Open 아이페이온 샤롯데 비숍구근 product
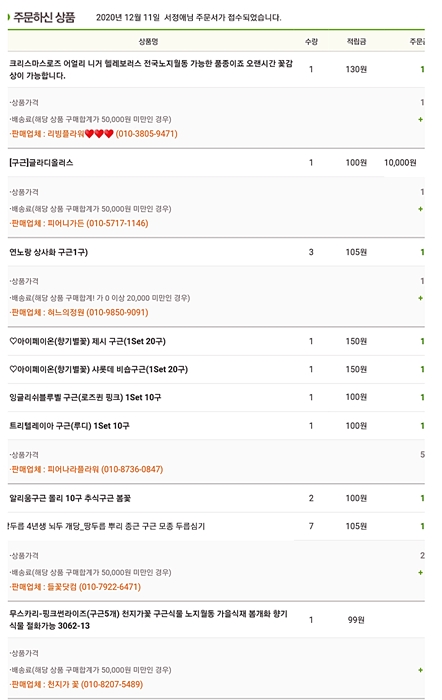The image size is (442, 700). coord(99,370)
